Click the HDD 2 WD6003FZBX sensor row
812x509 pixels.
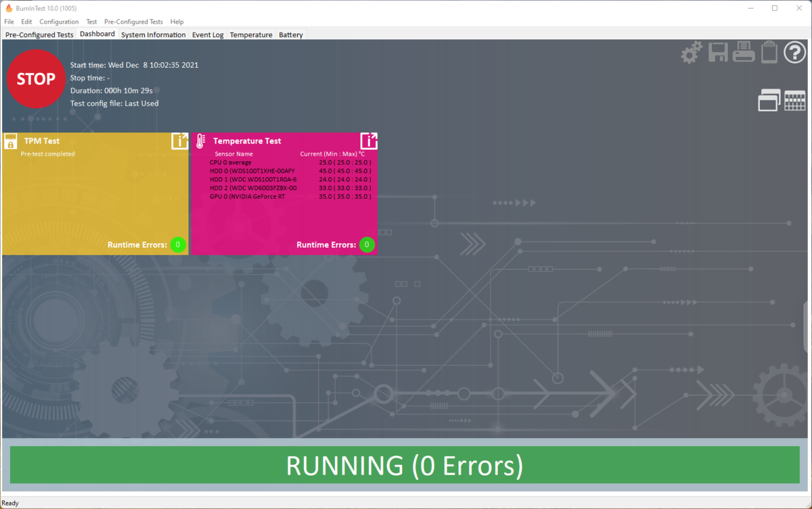[x=290, y=187]
